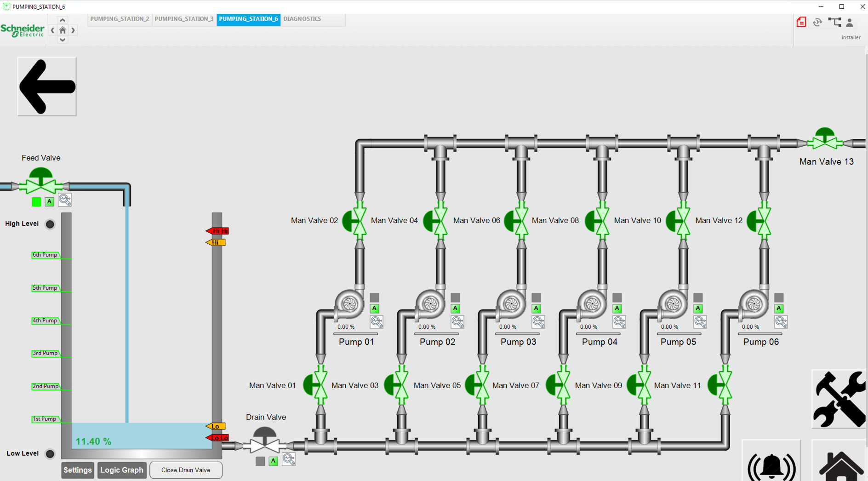Select the Drain Valve symbol
This screenshot has width=868, height=481.
(265, 441)
